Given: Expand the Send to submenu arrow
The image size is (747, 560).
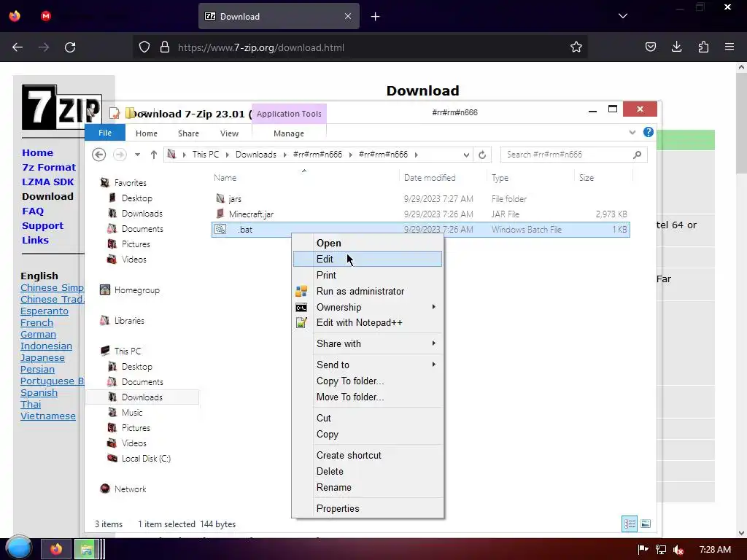Looking at the screenshot, I should click(433, 365).
